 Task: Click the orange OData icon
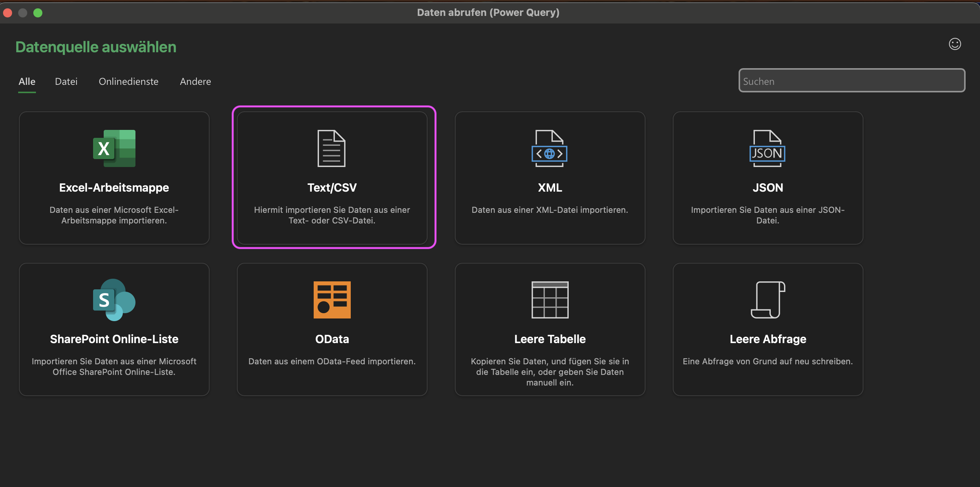pos(332,300)
